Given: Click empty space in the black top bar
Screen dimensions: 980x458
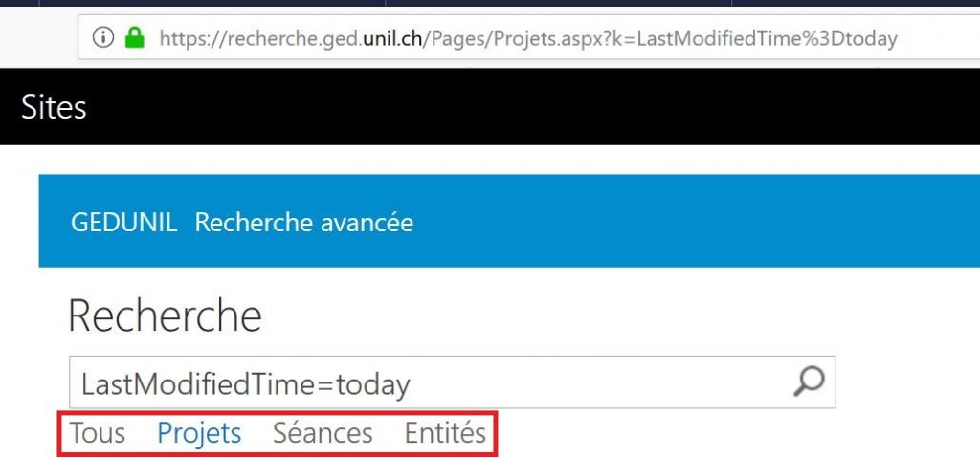Looking at the screenshot, I should [x=526, y=106].
